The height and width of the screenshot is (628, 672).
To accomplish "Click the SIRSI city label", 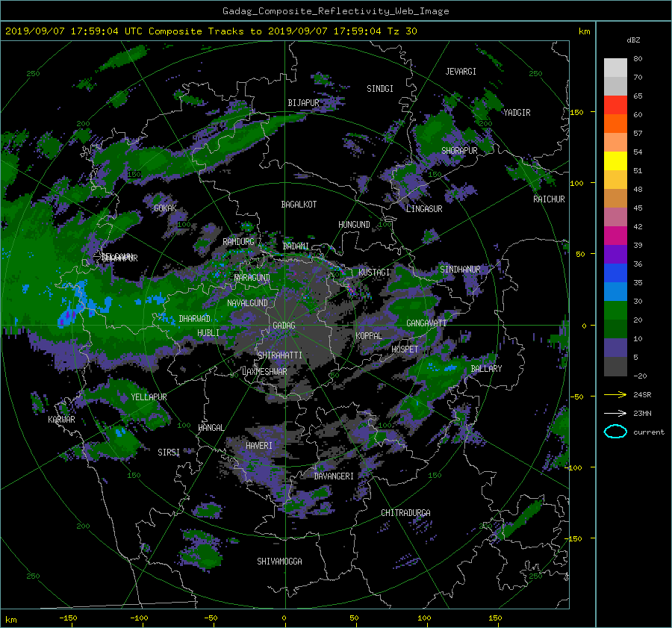I will (169, 453).
